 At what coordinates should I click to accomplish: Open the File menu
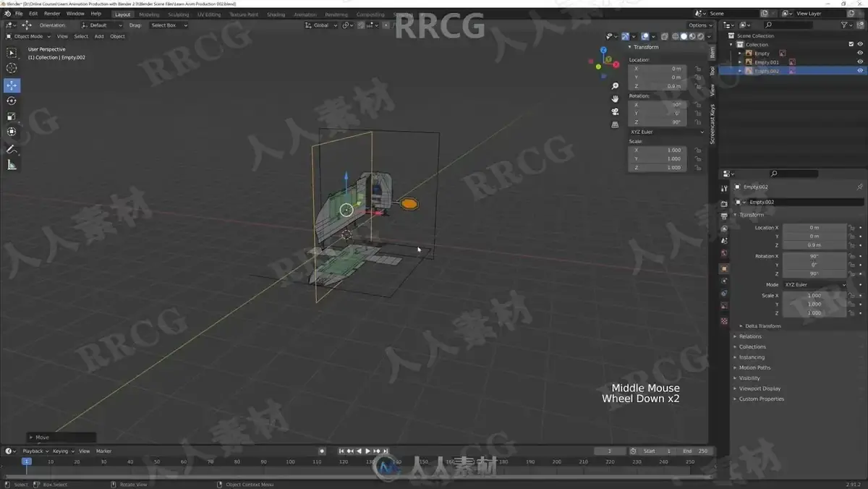click(x=18, y=14)
